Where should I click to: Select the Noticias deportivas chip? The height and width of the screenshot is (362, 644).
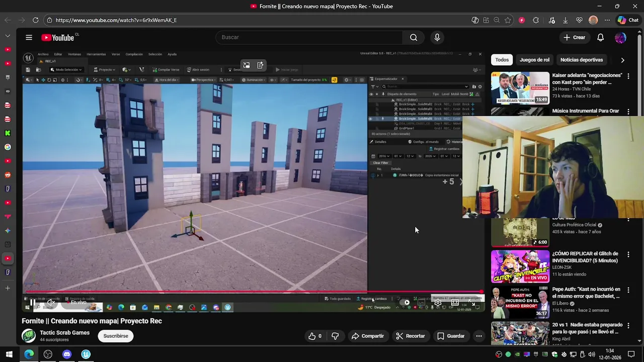click(x=581, y=60)
